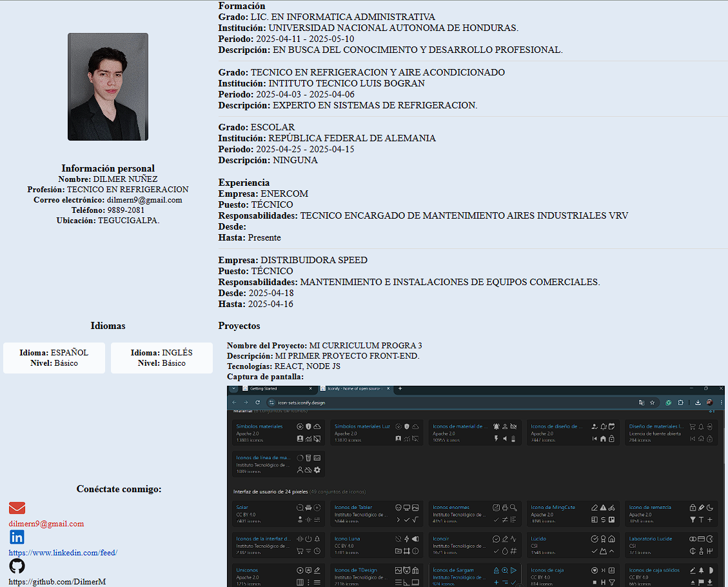Click the blue LinkedIn logo icon
Screen dimensions: 728x587
coord(17,537)
